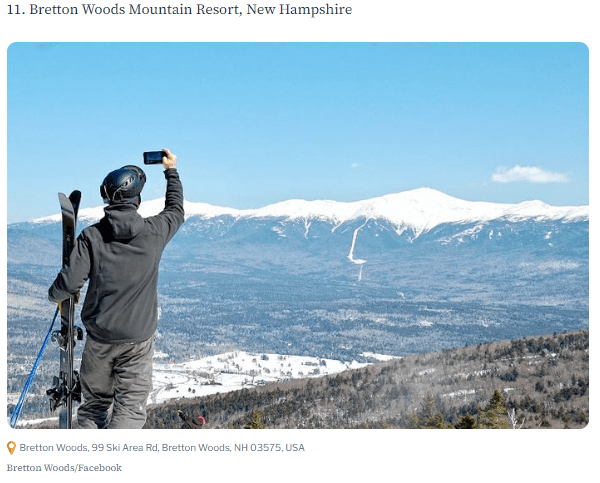The image size is (600, 483).
Task: Click the orange location pin icon
Action: pos(11,447)
